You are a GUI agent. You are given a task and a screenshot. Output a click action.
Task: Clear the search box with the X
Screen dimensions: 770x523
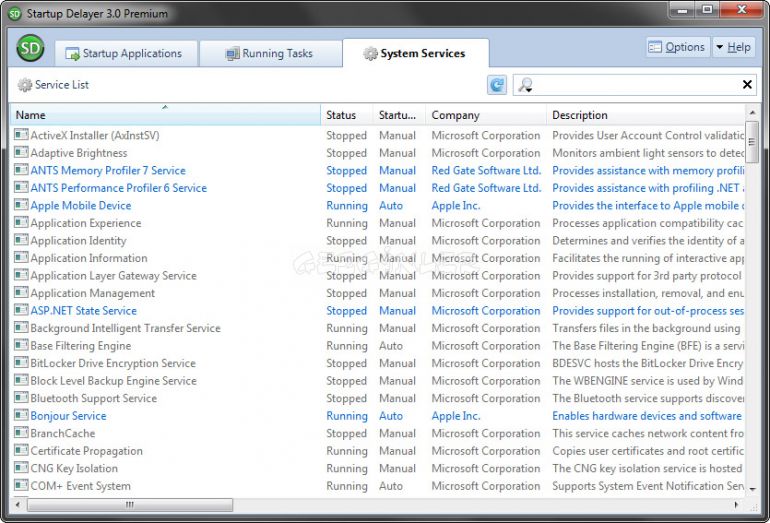pyautogui.click(x=747, y=84)
